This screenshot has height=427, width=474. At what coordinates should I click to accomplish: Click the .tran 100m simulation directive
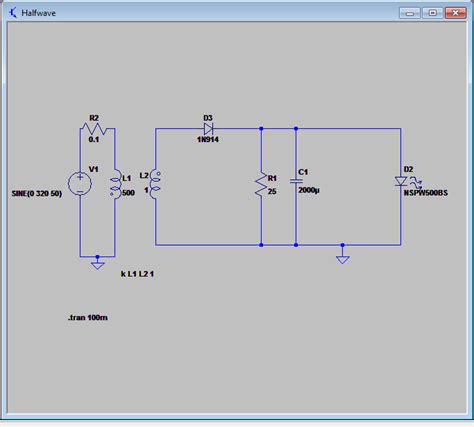click(x=88, y=317)
